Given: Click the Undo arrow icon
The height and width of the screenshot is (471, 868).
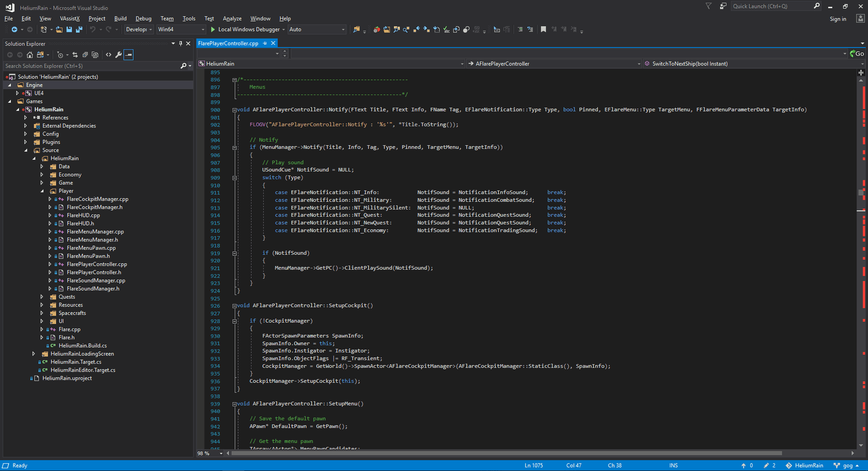Looking at the screenshot, I should pyautogui.click(x=93, y=29).
